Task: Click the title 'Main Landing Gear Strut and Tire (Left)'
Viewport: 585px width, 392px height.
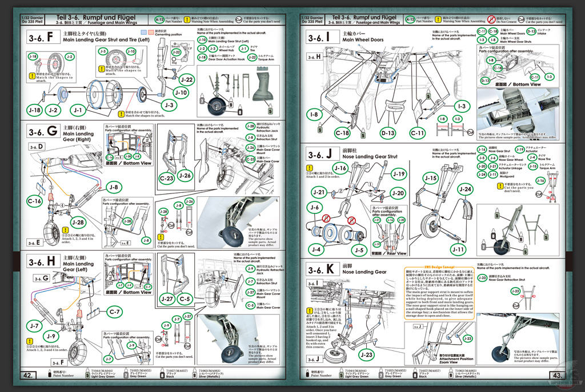Action: (106, 39)
